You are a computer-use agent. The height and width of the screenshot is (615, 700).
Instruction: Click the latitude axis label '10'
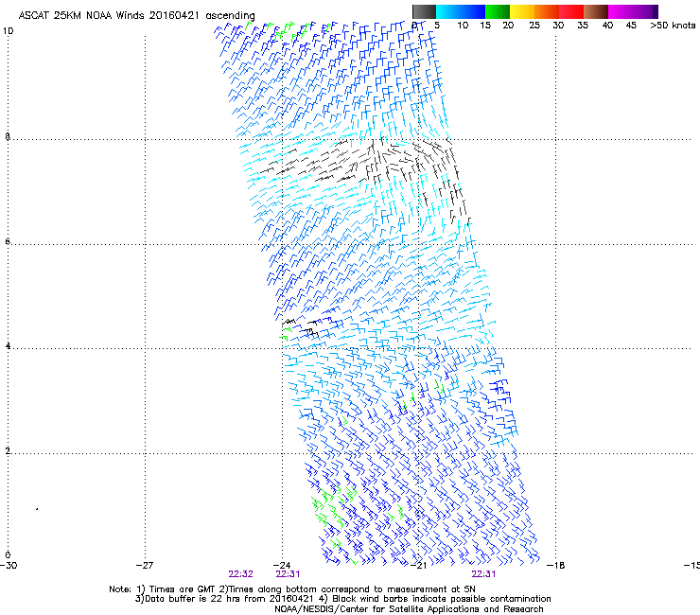8,31
